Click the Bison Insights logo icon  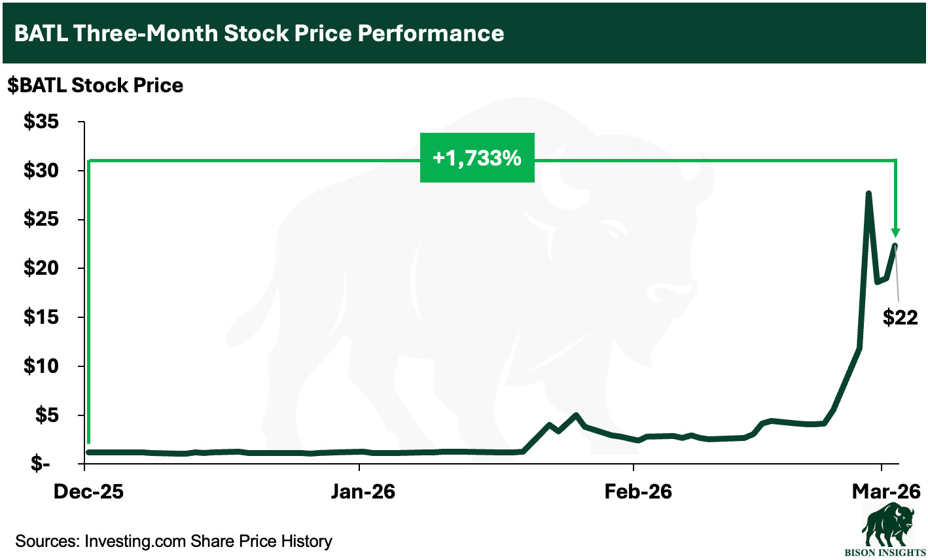coord(887,525)
